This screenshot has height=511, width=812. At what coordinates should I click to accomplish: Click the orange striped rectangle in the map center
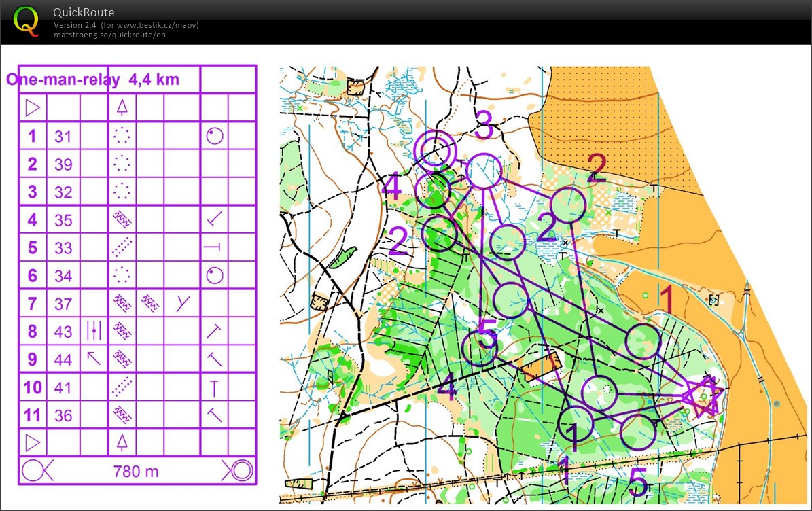[541, 366]
